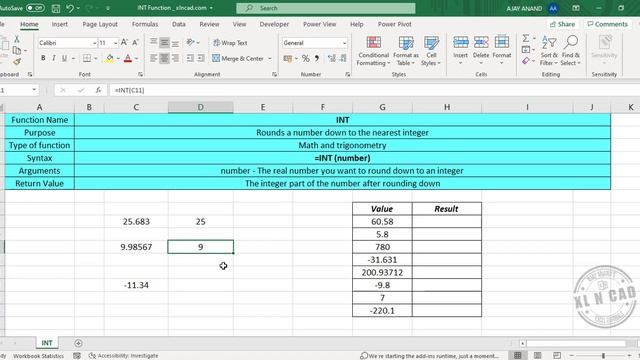
Task: Open font color dropdown arrow
Action: click(136, 59)
